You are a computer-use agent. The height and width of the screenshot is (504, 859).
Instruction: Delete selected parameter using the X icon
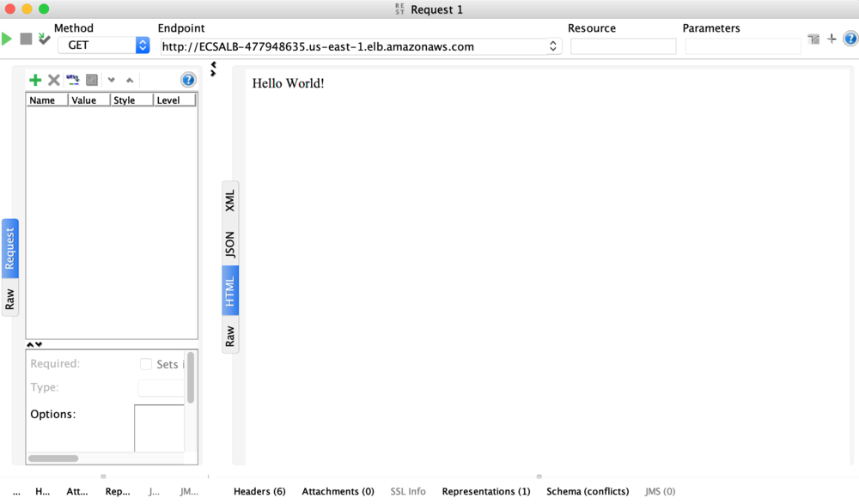53,79
